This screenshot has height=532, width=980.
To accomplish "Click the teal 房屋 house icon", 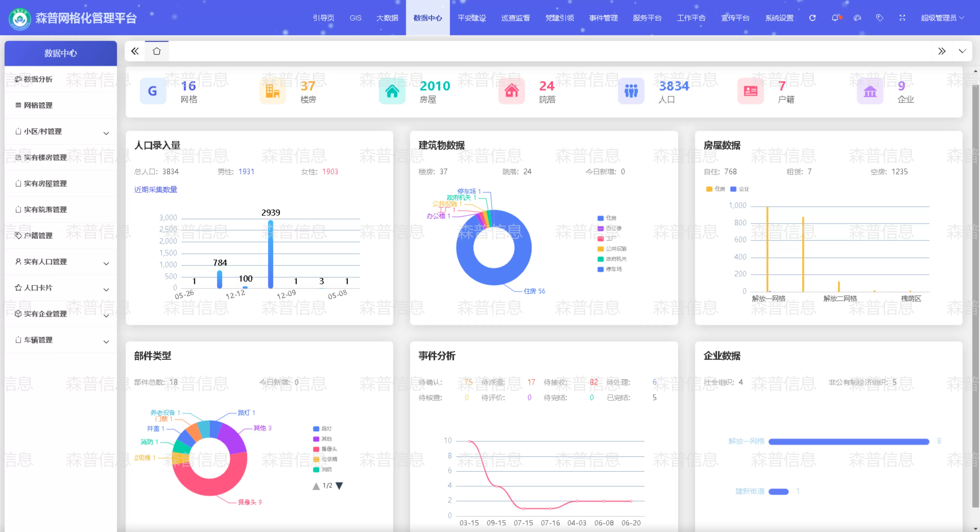I will (392, 91).
